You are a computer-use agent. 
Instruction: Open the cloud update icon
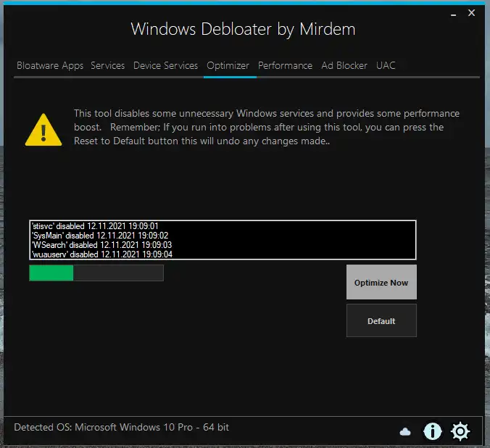[405, 432]
